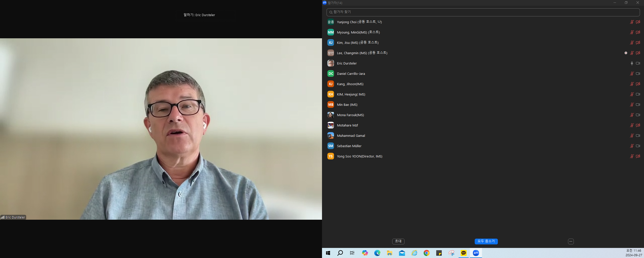Click muted mic icon for Motahare Mzf

(632, 125)
